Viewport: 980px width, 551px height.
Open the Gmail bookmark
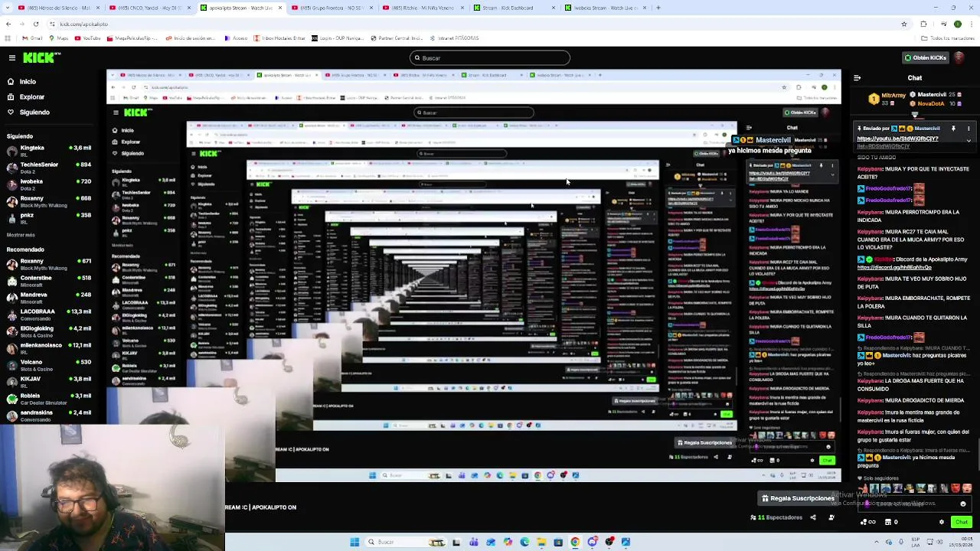[31, 38]
